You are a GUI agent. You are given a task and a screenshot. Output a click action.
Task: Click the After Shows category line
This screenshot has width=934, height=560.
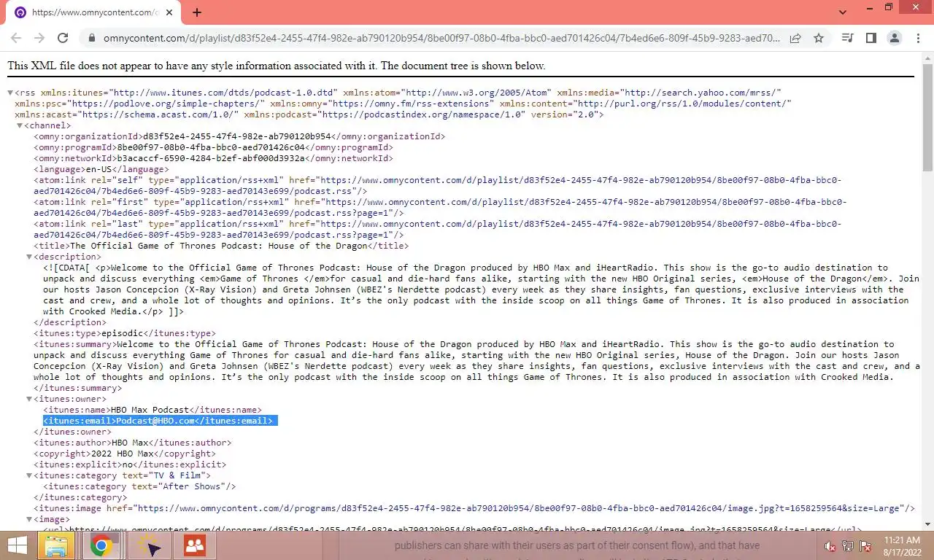[x=139, y=486]
